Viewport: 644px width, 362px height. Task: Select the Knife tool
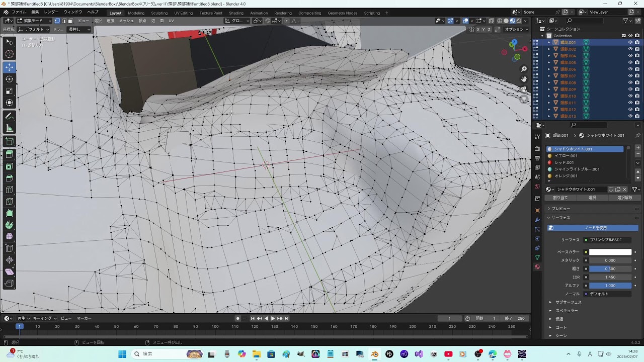click(x=10, y=202)
